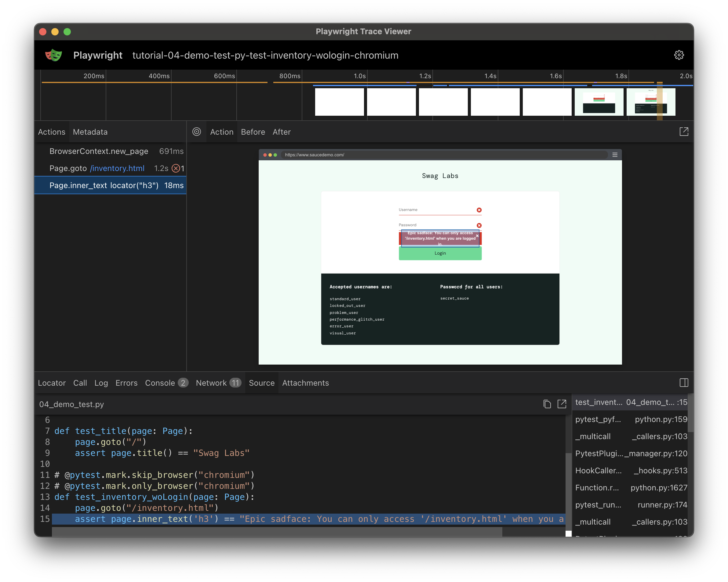Click the snapshot browser hamburger menu

pyautogui.click(x=614, y=155)
